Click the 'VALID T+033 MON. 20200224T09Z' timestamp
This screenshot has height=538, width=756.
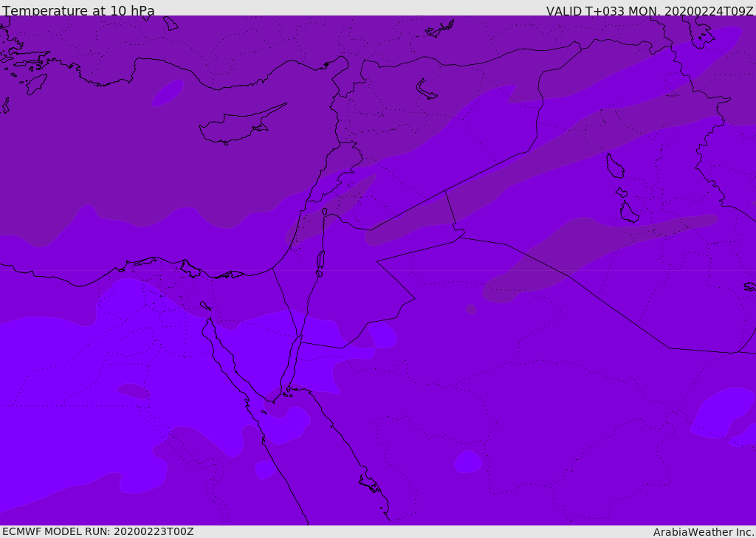point(650,10)
